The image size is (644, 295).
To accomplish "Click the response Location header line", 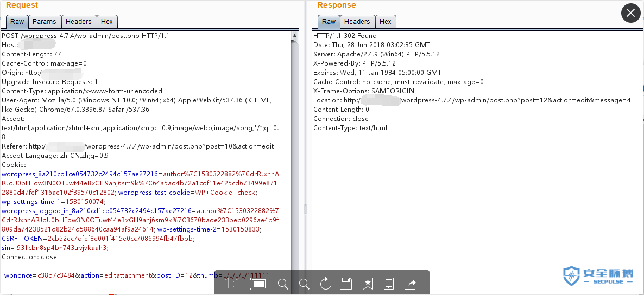I will coord(472,100).
